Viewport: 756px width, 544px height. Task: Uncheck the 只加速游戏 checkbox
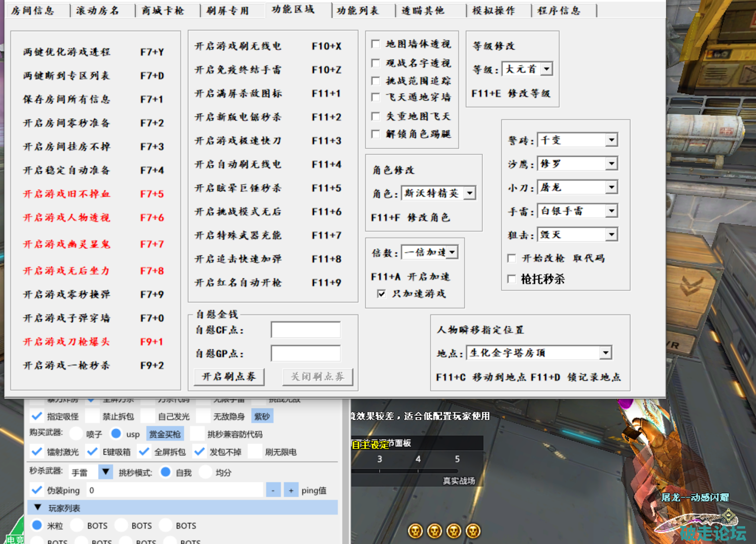[381, 294]
